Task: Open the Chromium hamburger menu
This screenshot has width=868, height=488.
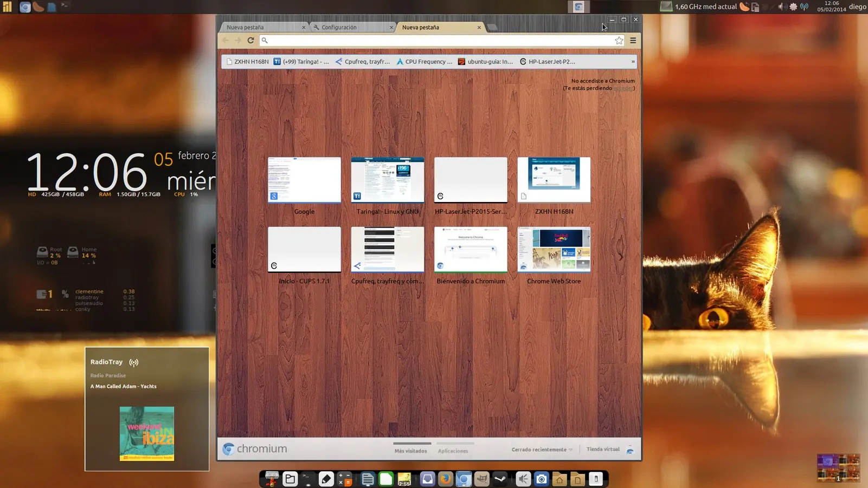Action: coord(633,41)
